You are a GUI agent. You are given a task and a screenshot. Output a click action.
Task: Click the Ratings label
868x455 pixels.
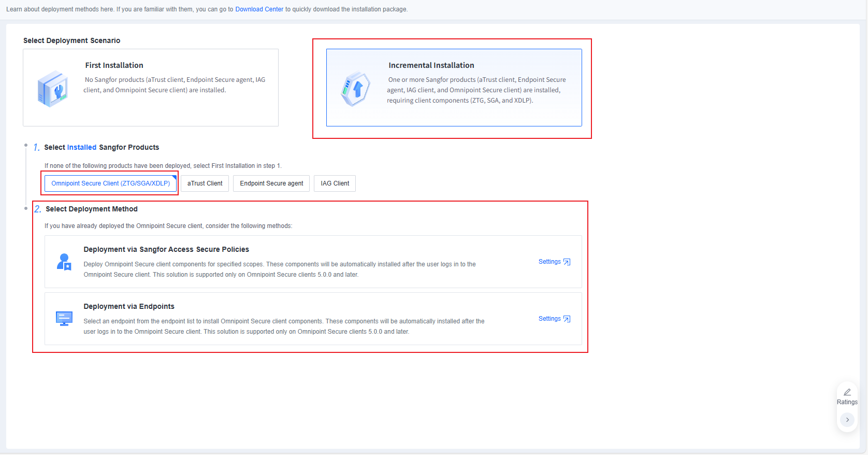point(847,402)
